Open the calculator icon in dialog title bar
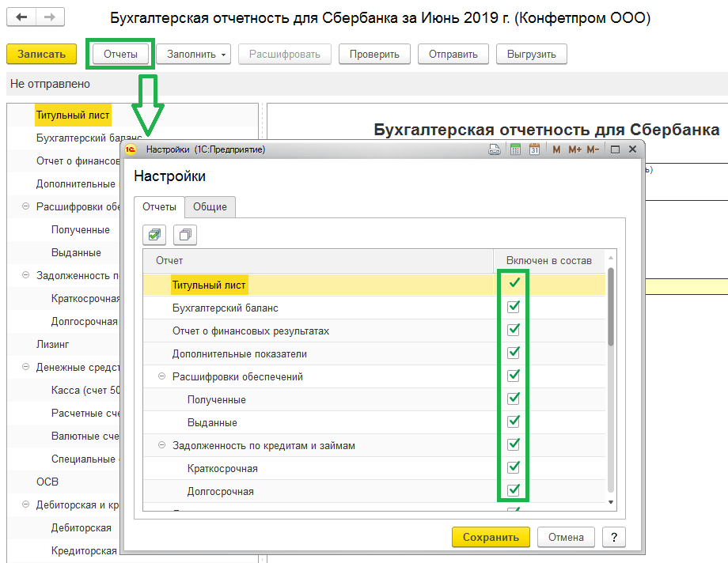The width and height of the screenshot is (728, 563). click(515, 149)
